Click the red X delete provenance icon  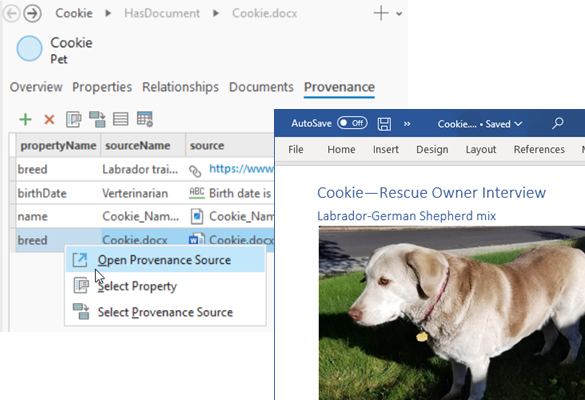(x=49, y=120)
